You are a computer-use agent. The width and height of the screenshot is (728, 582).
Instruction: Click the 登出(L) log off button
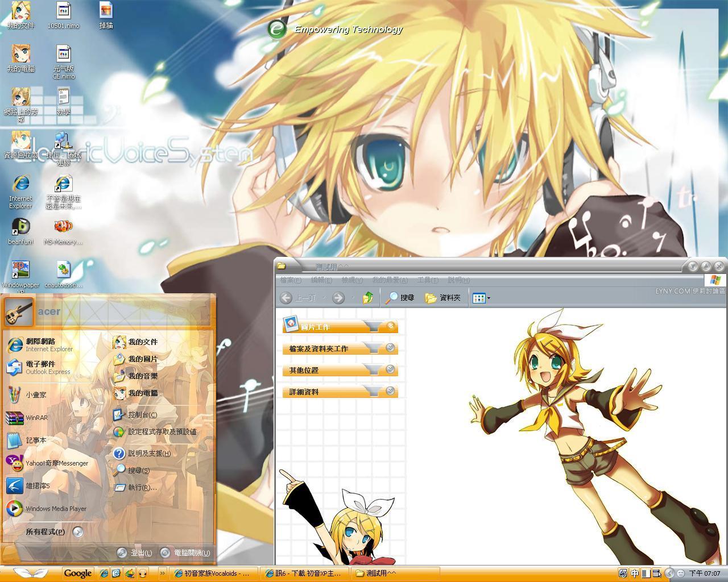[x=135, y=552]
